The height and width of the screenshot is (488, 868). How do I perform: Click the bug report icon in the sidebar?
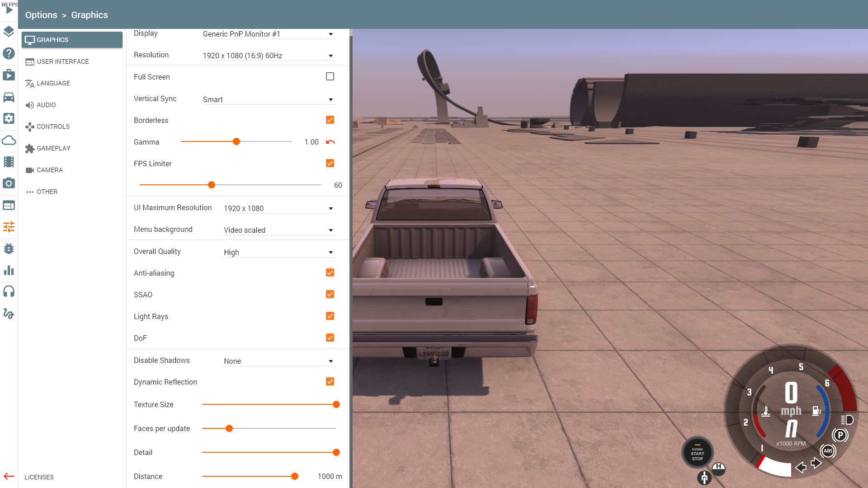pos(9,249)
